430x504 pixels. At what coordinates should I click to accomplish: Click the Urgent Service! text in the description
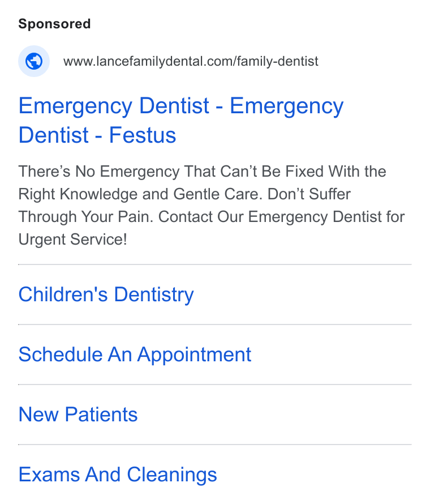(x=72, y=239)
